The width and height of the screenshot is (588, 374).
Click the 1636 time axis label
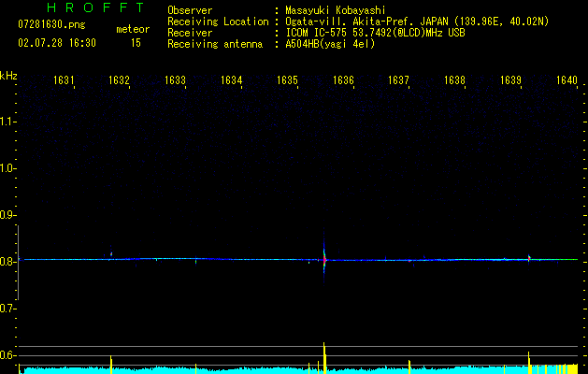343,79
